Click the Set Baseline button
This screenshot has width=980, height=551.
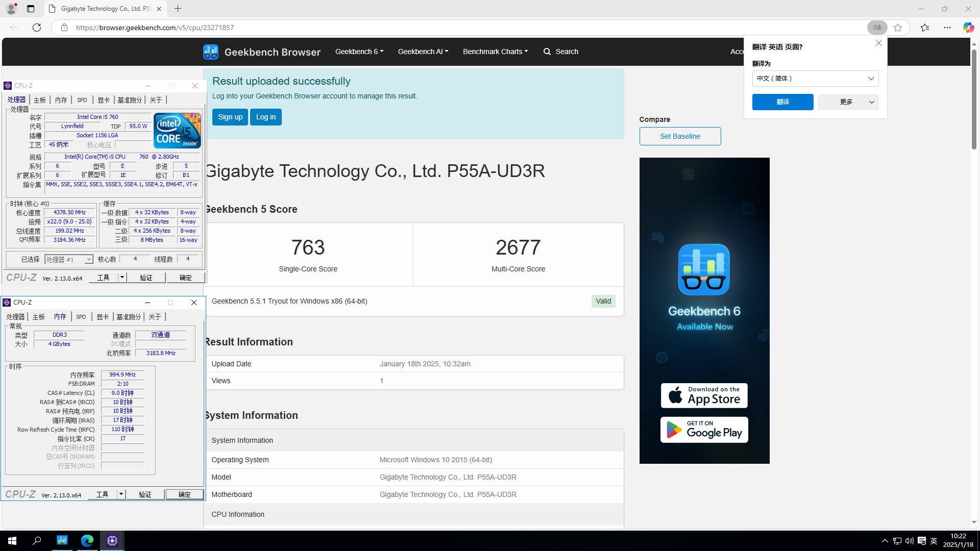(680, 136)
